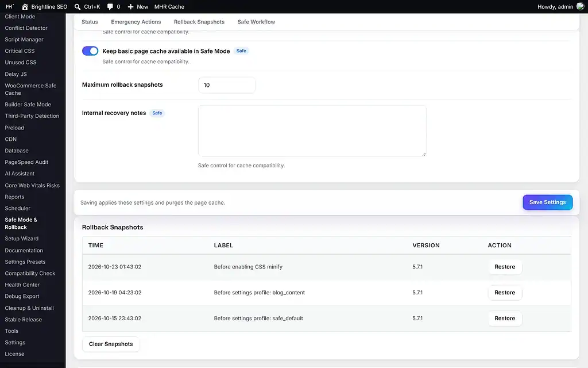Open Critical CSS in sidebar
Screen dimensions: 588x368
pos(20,51)
